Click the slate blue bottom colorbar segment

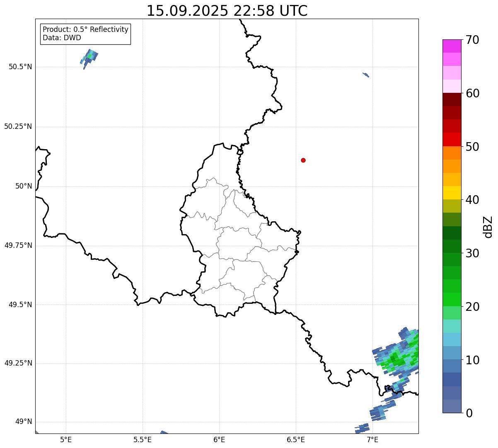pos(452,406)
